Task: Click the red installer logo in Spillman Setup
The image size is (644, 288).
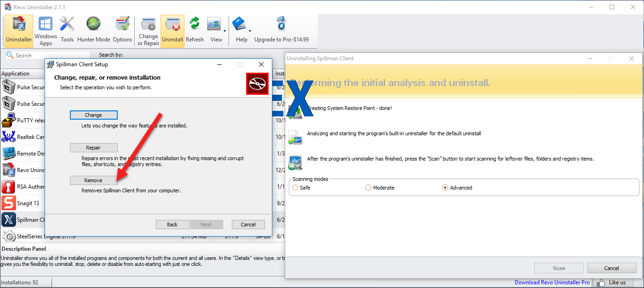Action: point(257,84)
